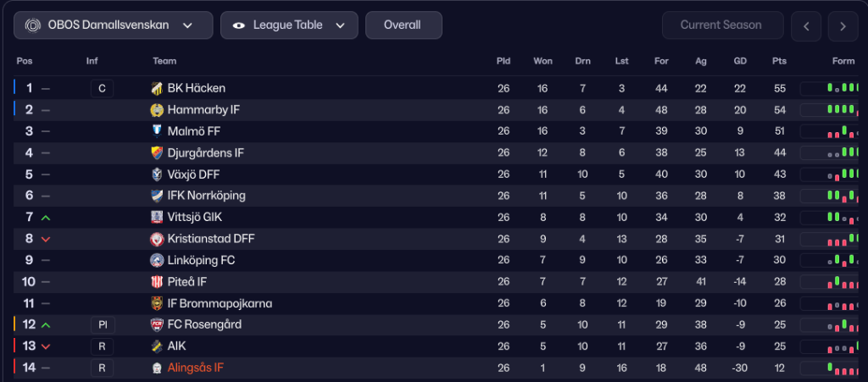Advance to the next season arrow
This screenshot has width=868, height=382.
tap(843, 26)
